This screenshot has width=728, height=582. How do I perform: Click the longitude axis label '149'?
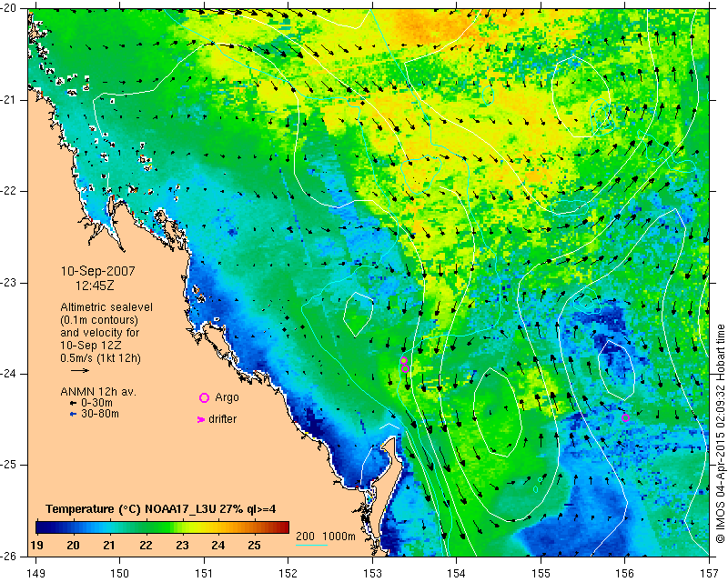[x=36, y=574]
